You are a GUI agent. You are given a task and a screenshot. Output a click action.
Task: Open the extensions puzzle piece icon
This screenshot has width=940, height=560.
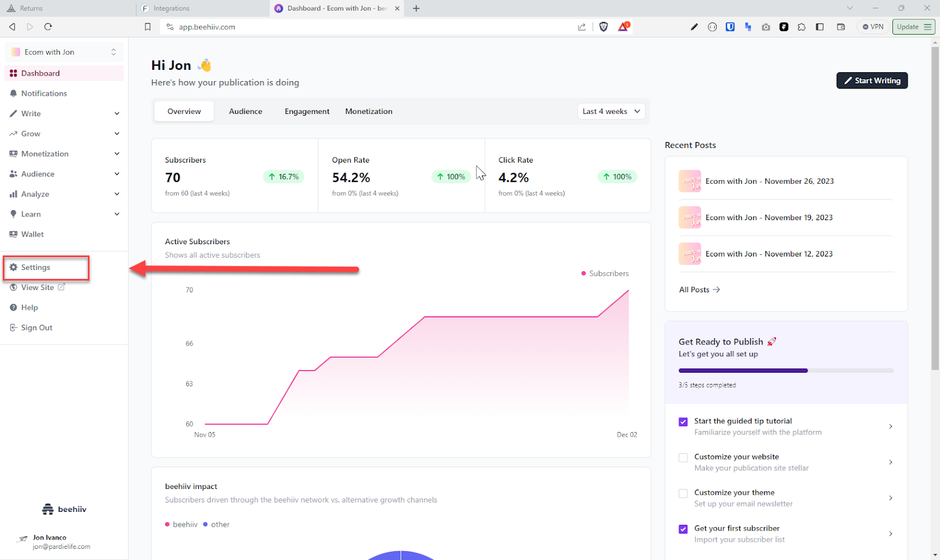802,27
